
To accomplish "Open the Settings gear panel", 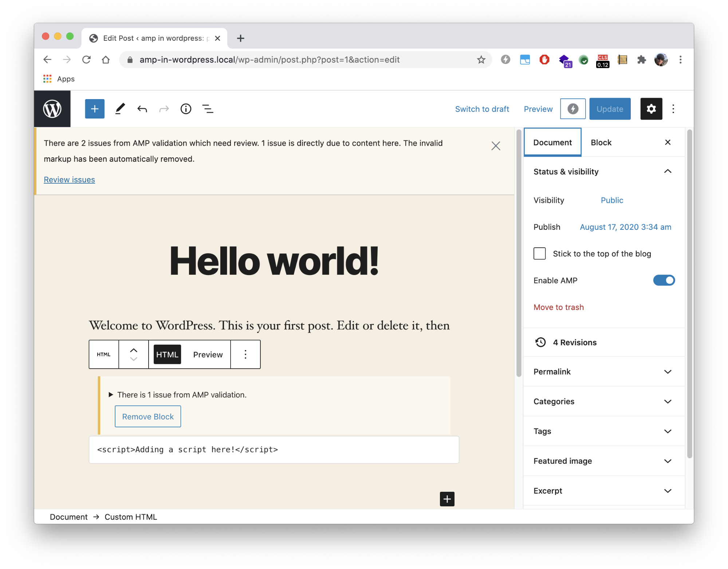I will 651,109.
